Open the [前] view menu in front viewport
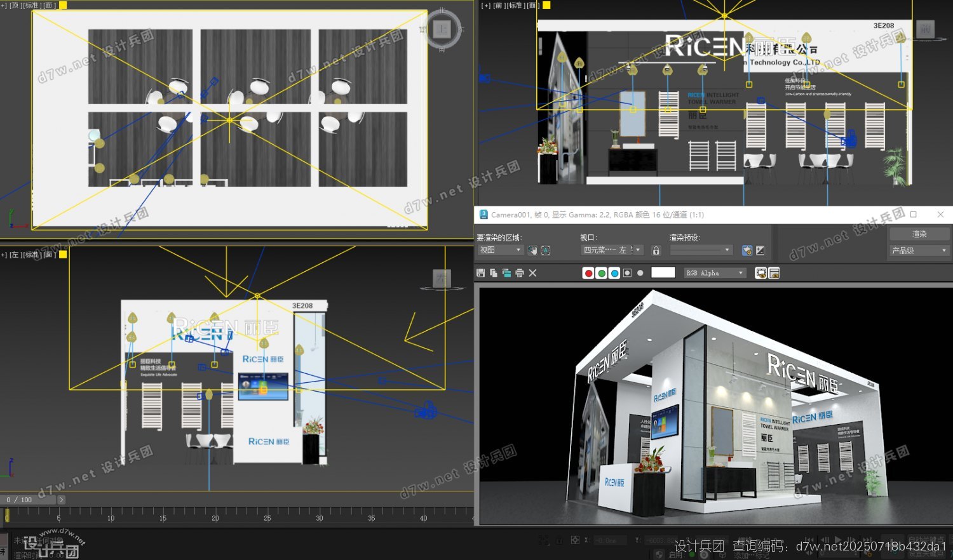 click(x=499, y=5)
